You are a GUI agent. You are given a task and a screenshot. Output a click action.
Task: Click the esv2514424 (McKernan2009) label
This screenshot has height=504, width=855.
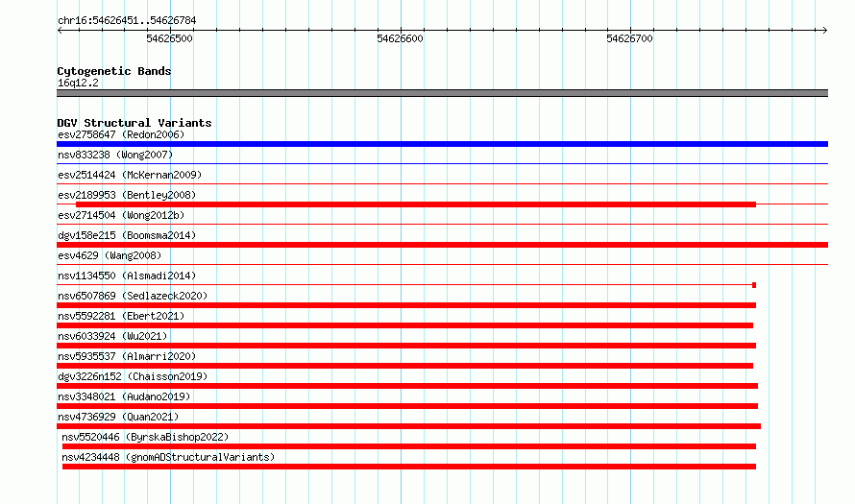point(130,175)
